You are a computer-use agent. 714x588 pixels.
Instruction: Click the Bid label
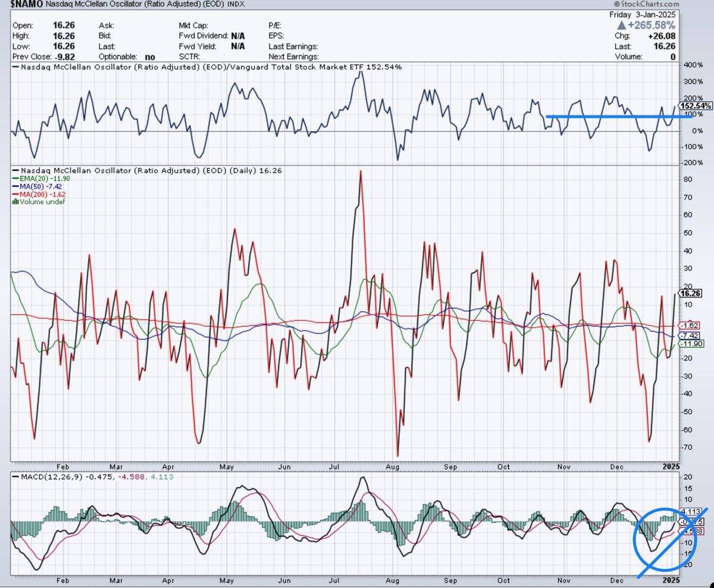coord(106,36)
